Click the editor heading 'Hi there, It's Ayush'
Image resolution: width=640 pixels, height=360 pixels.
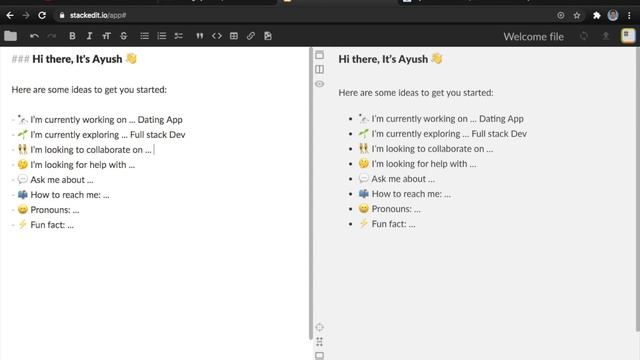(77, 59)
